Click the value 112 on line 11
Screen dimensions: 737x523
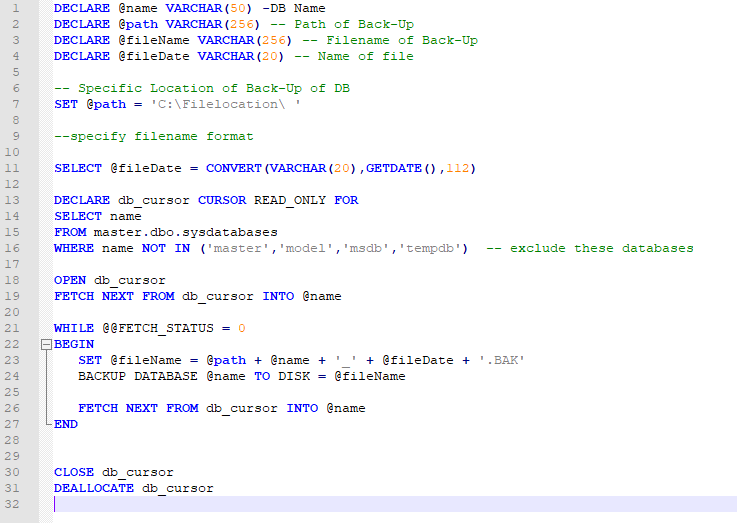[x=457, y=168]
